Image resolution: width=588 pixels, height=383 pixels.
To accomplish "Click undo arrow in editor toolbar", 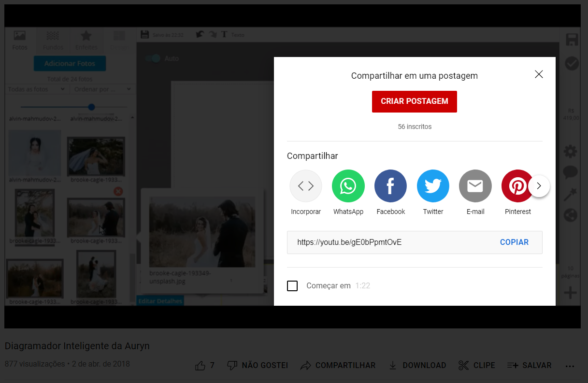I will pos(200,34).
